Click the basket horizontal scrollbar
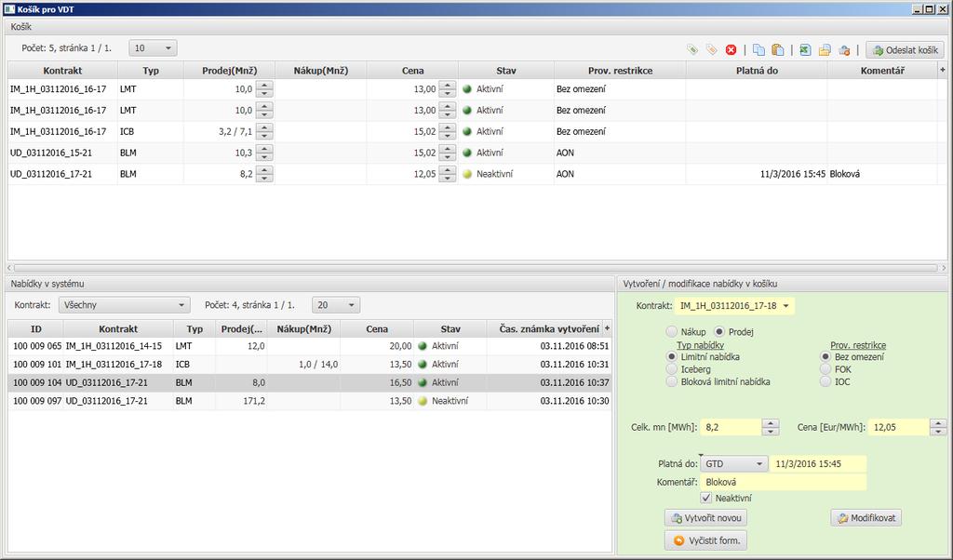This screenshot has height=560, width=953. [x=476, y=267]
